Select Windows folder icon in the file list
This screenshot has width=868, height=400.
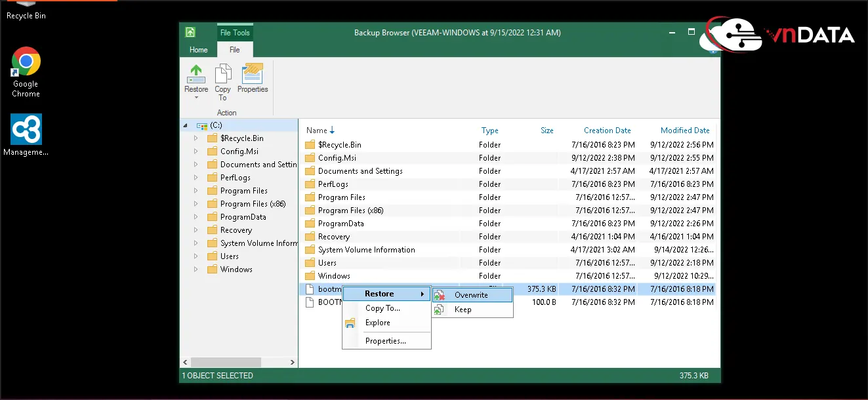(310, 276)
